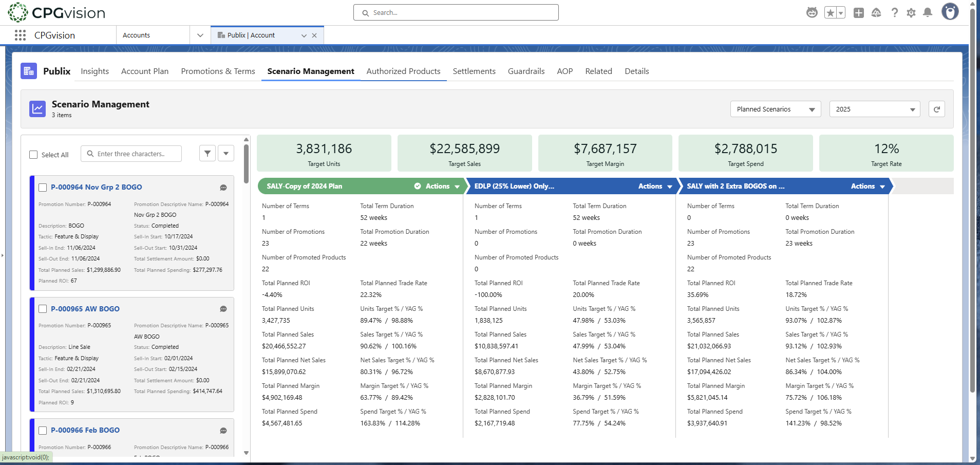Viewport: 980px width, 465px height.
Task: Open the P-000965 AW BOGO promotion link
Action: [x=85, y=309]
